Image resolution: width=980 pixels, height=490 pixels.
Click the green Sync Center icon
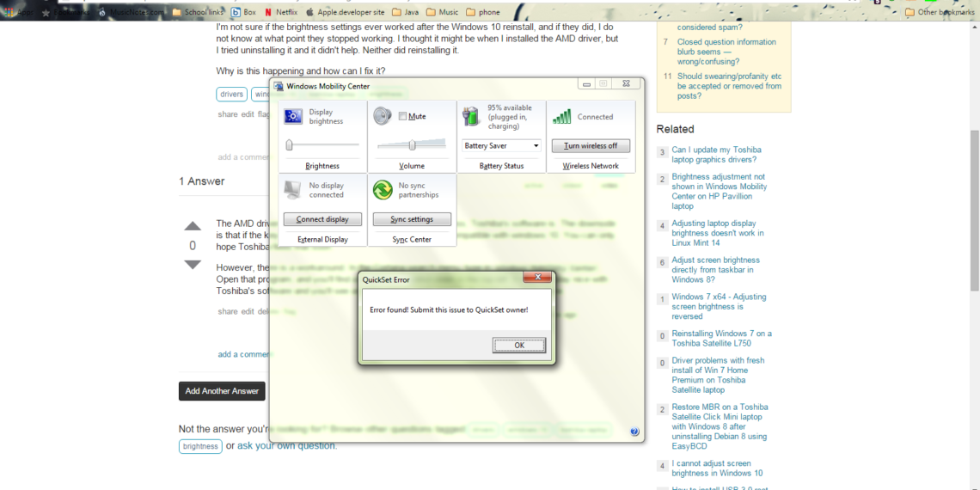(x=383, y=189)
